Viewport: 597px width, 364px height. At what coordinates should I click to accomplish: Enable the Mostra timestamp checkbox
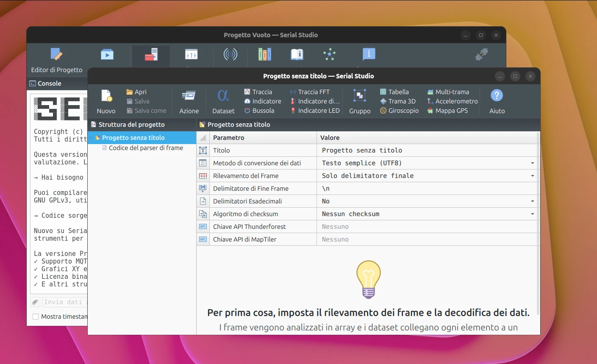36,317
